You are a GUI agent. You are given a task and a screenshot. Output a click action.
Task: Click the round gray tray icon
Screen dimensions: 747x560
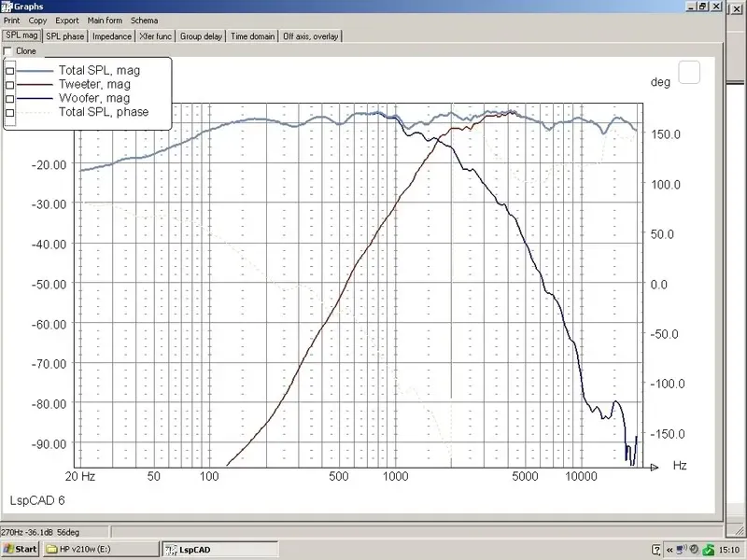pyautogui.click(x=695, y=550)
